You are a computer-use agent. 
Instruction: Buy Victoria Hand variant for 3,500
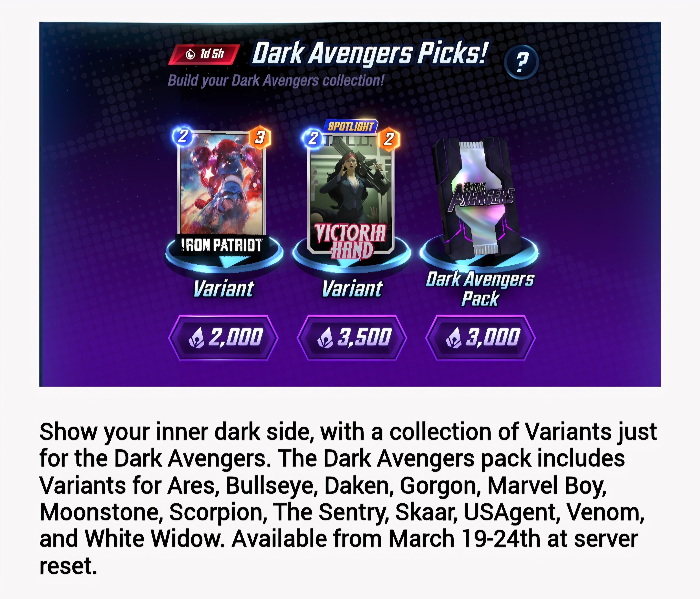352,338
